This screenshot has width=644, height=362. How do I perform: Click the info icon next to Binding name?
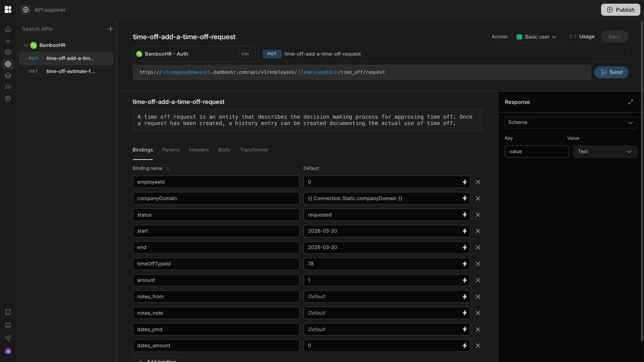[x=167, y=169]
